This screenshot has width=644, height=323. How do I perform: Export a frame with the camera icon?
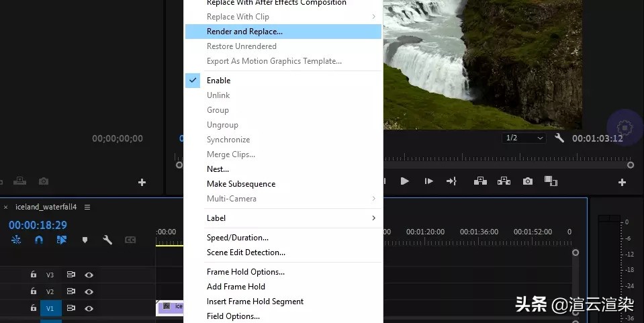528,181
